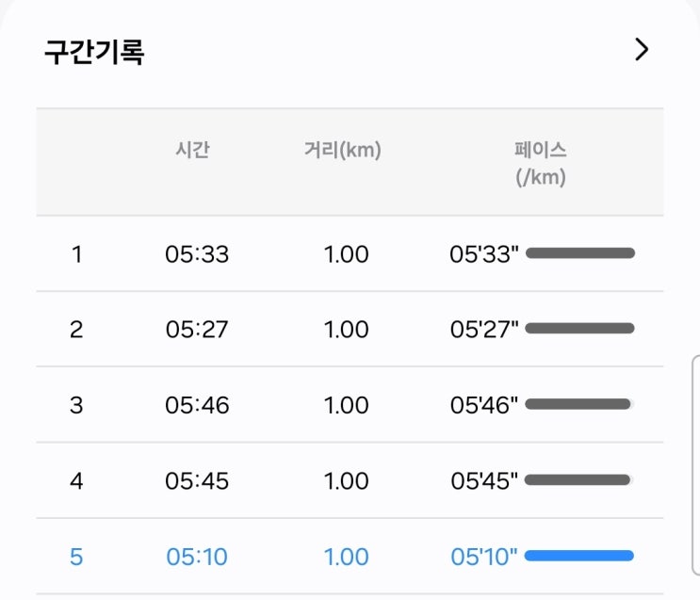Click lap 4 pace bar

578,479
